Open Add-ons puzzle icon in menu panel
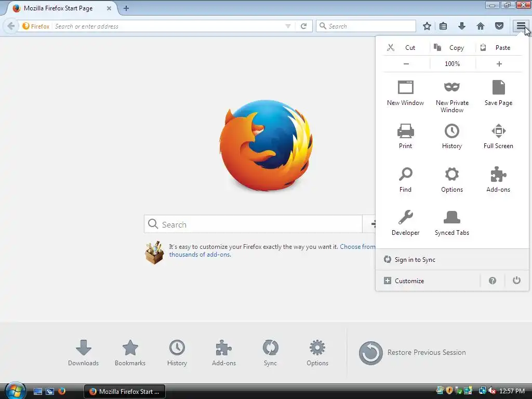532x399 pixels. click(498, 180)
